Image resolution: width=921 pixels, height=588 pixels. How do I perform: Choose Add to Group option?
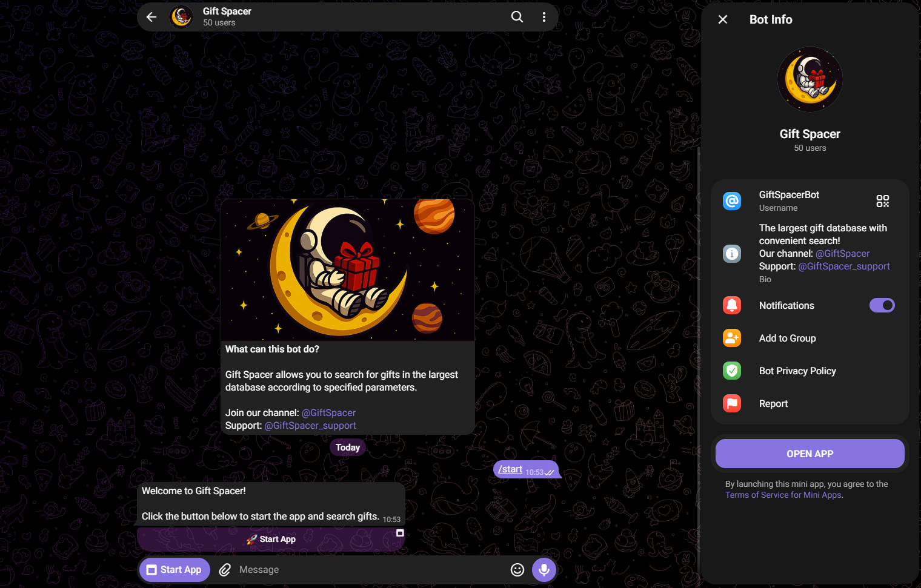coord(810,338)
